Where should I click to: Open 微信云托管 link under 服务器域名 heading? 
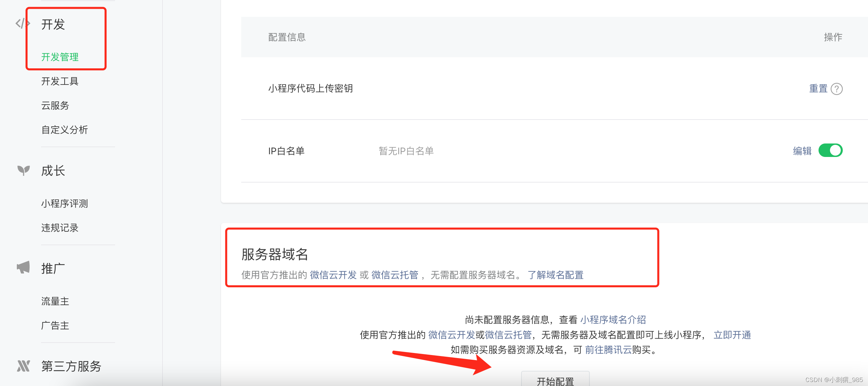pyautogui.click(x=395, y=275)
